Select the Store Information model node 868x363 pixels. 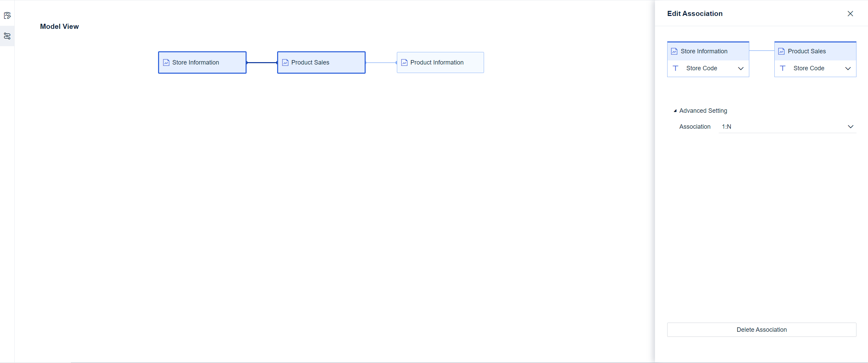202,62
